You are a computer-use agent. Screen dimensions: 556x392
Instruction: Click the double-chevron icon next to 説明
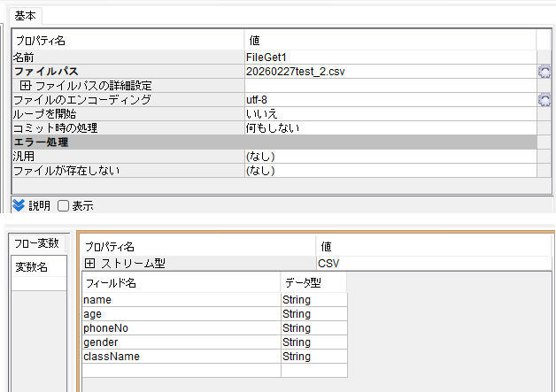[19, 205]
